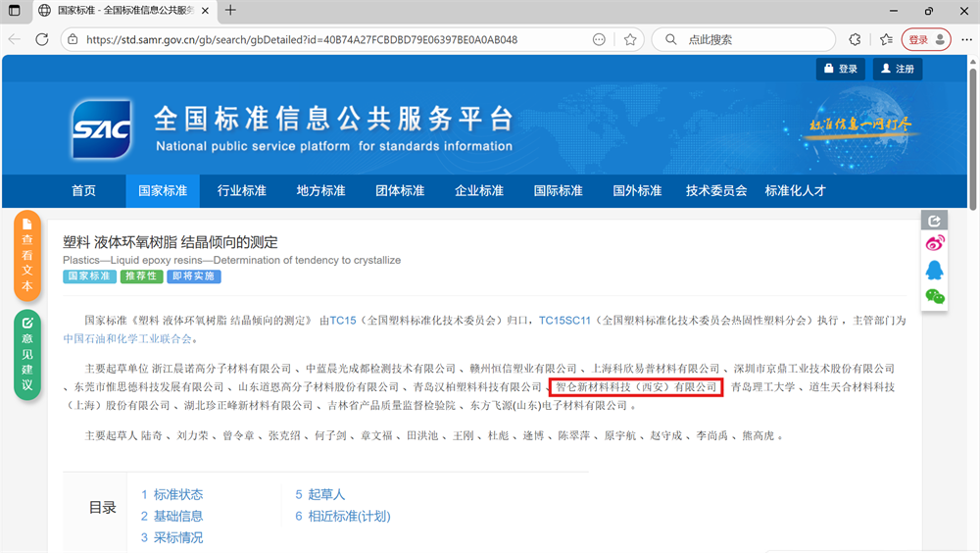Viewport: 980px width, 553px height.
Task: Open the tab actions menu icon
Action: pyautogui.click(x=14, y=11)
